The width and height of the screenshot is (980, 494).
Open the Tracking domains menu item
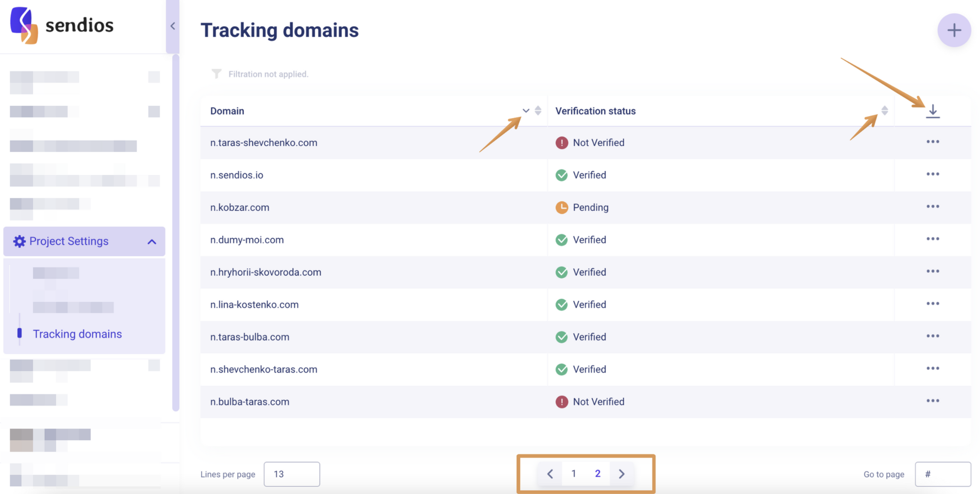[77, 334]
